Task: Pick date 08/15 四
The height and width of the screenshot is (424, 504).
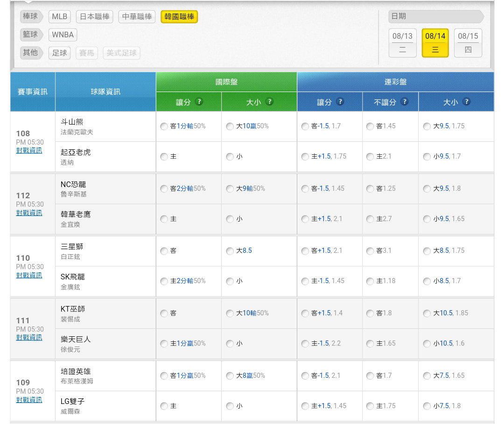Action: pyautogui.click(x=468, y=43)
